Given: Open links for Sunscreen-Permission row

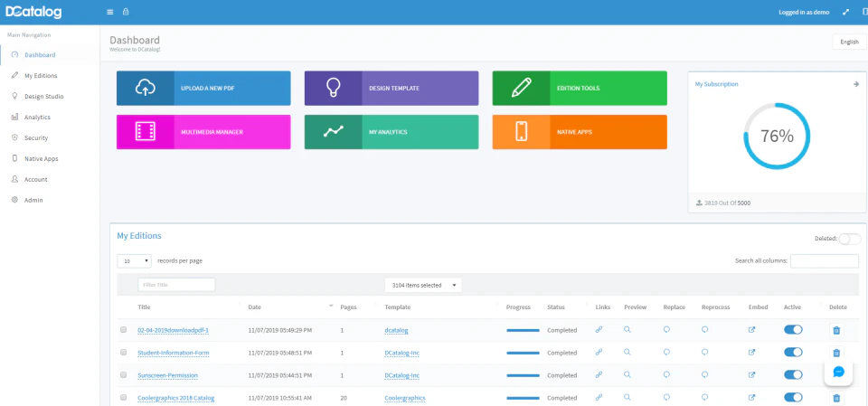Looking at the screenshot, I should 599,375.
